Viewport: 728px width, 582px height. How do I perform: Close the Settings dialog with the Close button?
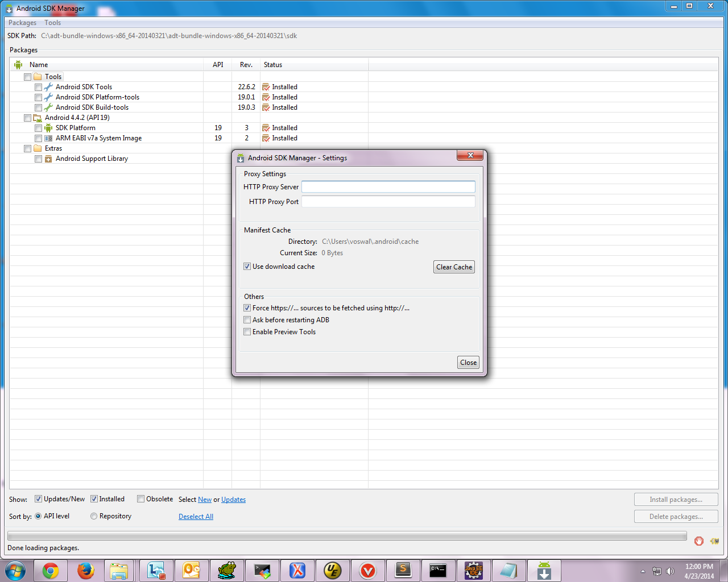pos(469,363)
